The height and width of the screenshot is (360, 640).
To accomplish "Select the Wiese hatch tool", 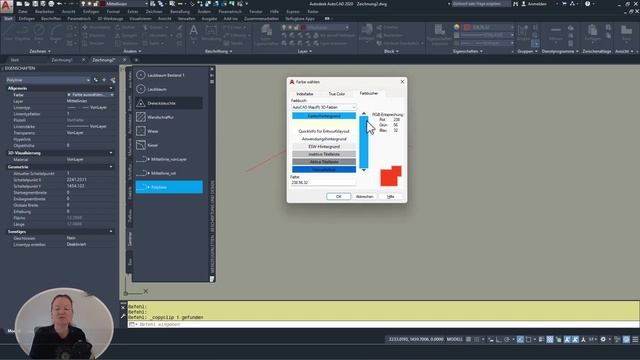I will (169, 131).
